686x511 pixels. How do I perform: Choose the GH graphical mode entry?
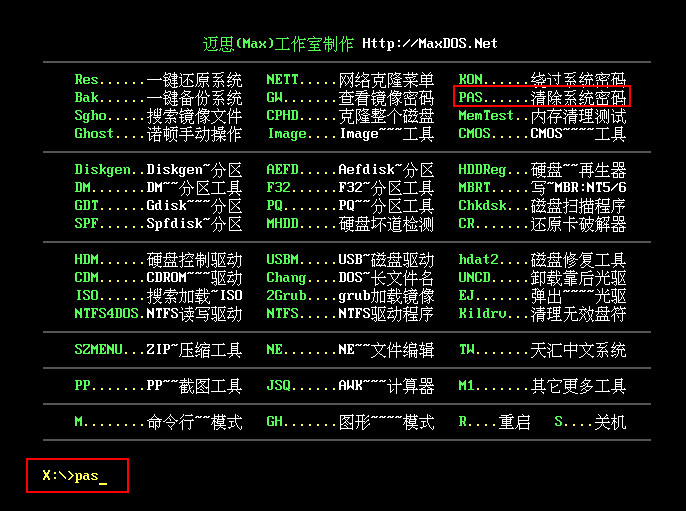(x=350, y=422)
